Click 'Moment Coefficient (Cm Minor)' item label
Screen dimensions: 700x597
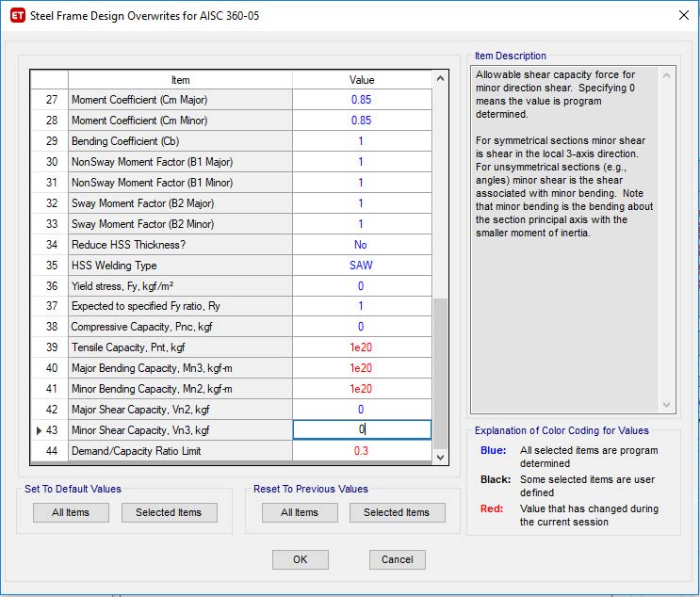[x=139, y=121]
